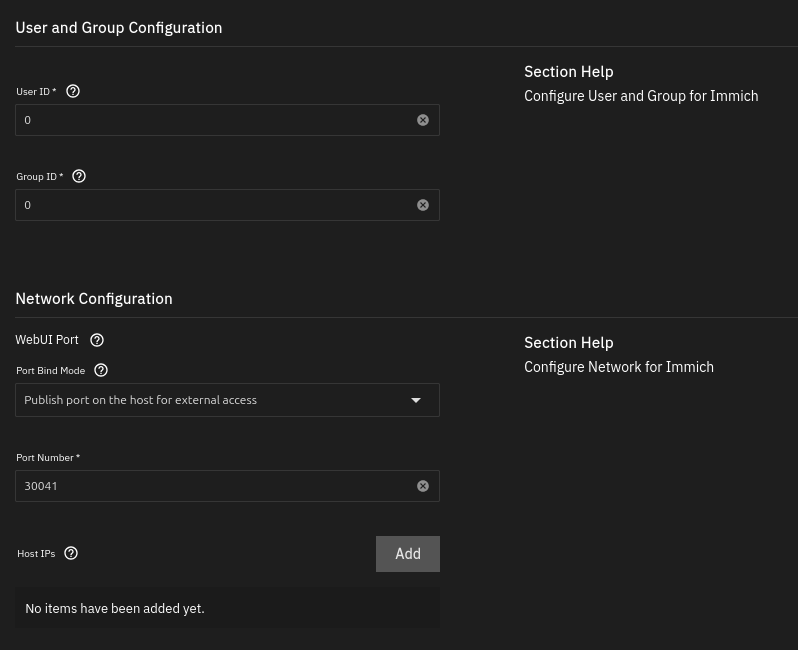Screen dimensions: 798x650
Task: Click the 'No items have been added yet' message
Action: coord(115,608)
